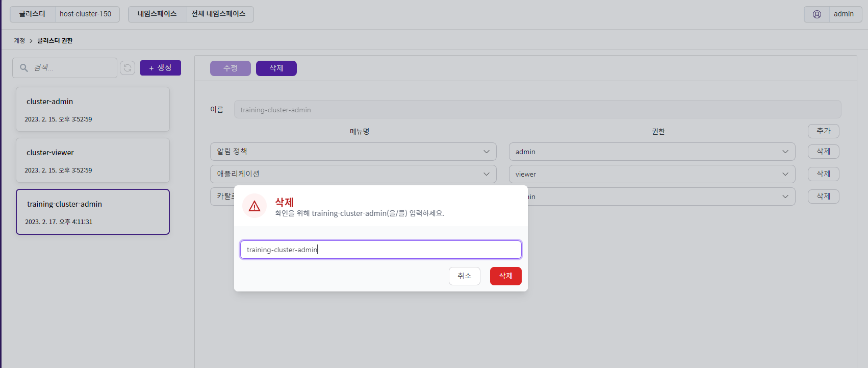Click the 수정 edit button
This screenshot has width=868, height=368.
point(231,68)
